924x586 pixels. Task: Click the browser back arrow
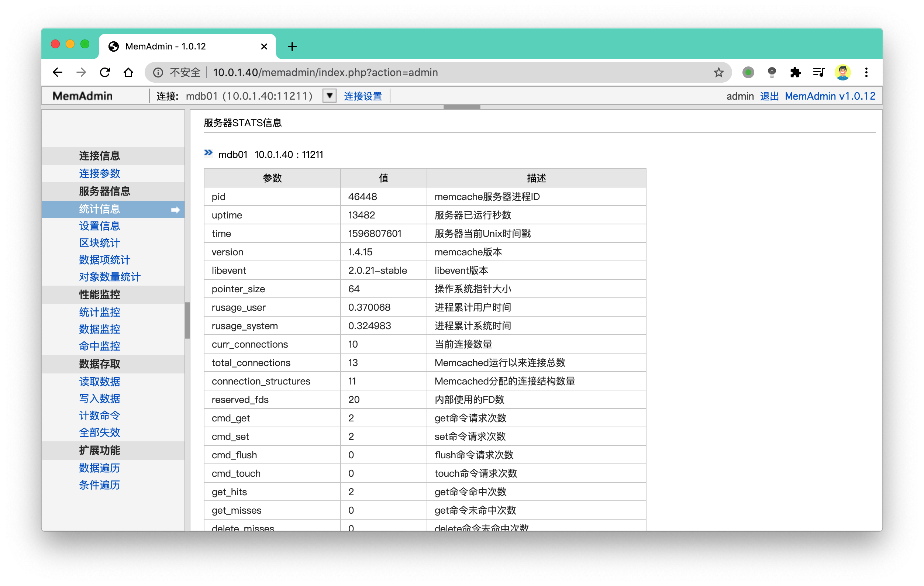[x=58, y=73]
